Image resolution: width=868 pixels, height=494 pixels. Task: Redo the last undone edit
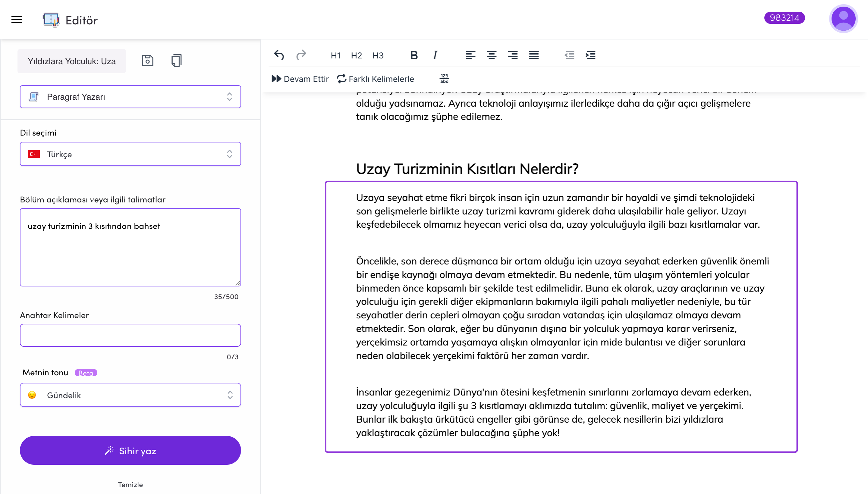(x=301, y=55)
